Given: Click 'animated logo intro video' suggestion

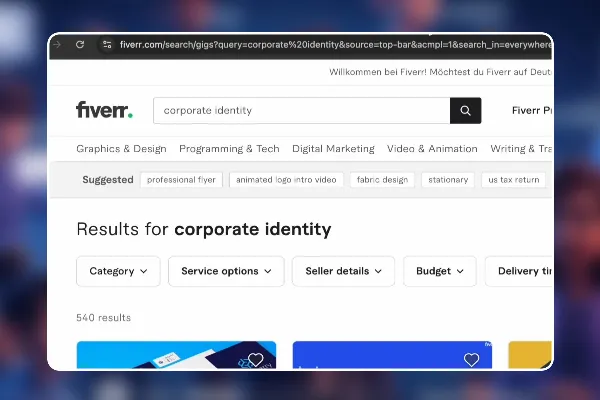Looking at the screenshot, I should point(286,180).
